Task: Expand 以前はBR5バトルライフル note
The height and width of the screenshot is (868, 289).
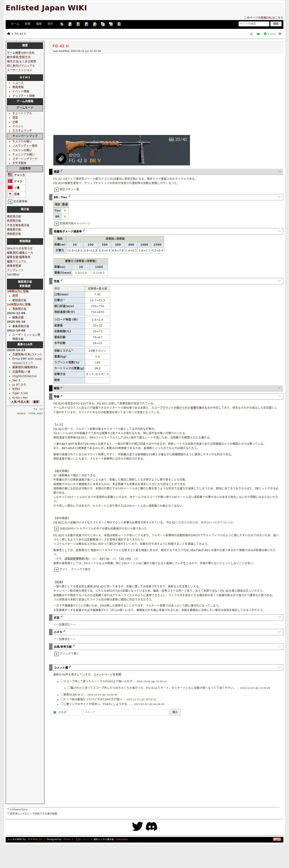Action: click(x=56, y=529)
